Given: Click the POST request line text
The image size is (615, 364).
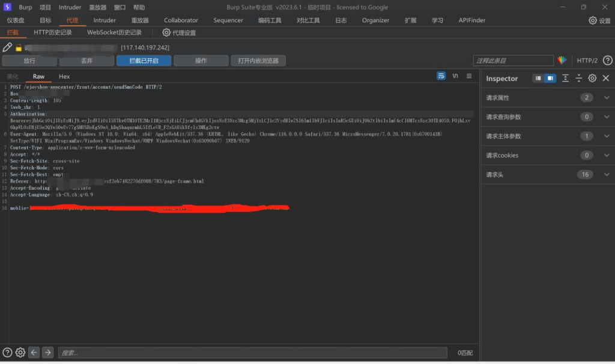Looking at the screenshot, I should [x=86, y=87].
